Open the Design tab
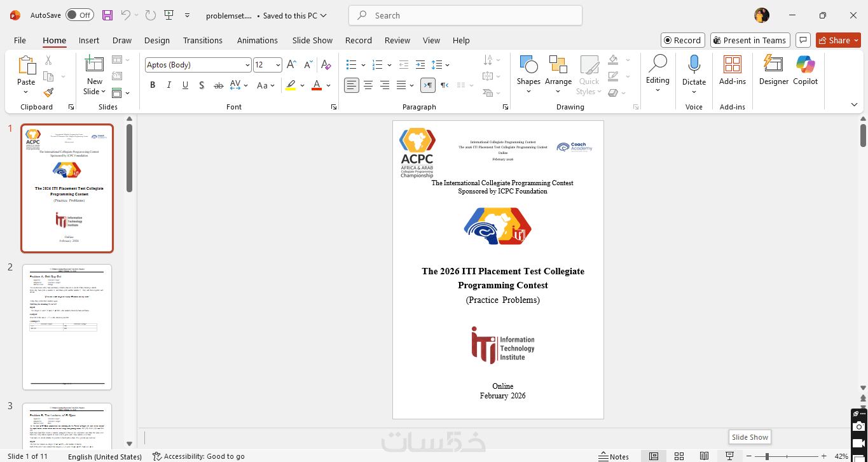Viewport: 868px width, 462px height. click(157, 40)
